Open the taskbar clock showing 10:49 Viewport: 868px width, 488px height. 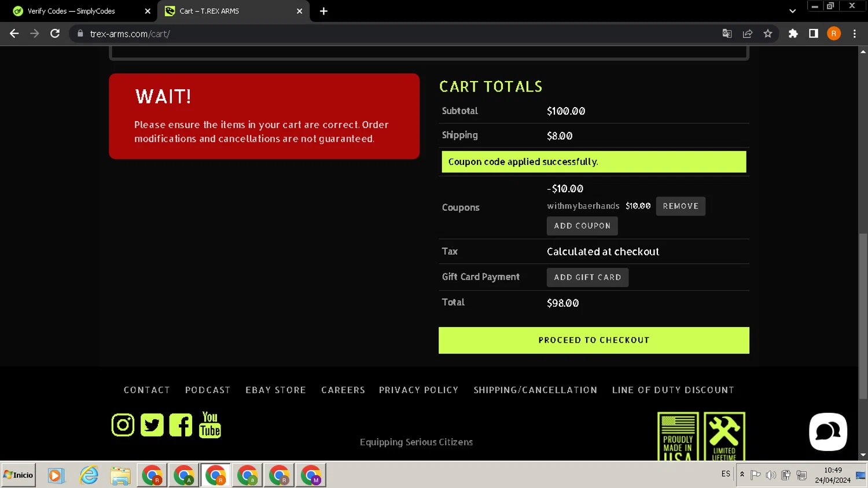pos(833,475)
